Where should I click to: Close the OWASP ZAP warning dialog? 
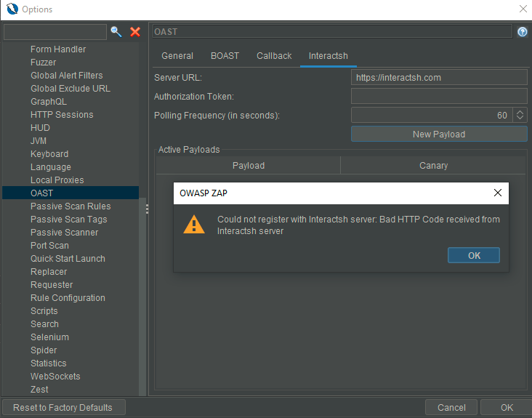[497, 193]
